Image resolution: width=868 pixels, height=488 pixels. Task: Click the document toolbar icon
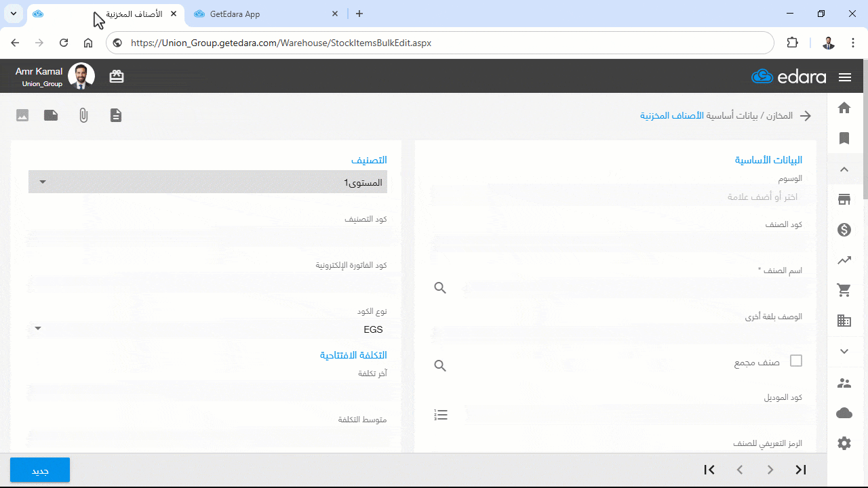point(116,115)
